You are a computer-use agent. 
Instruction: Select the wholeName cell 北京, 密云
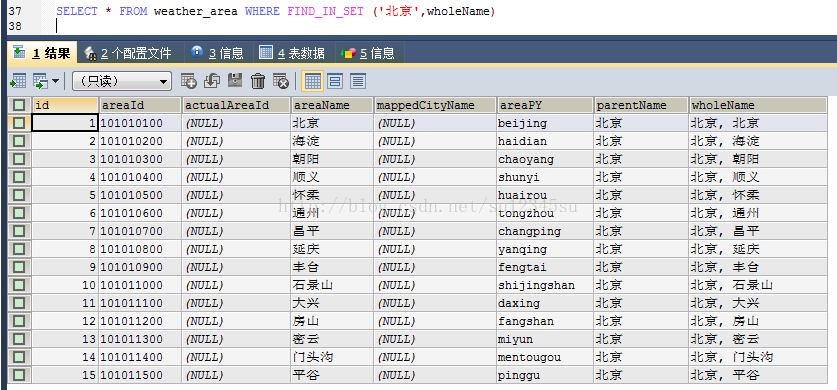758,339
